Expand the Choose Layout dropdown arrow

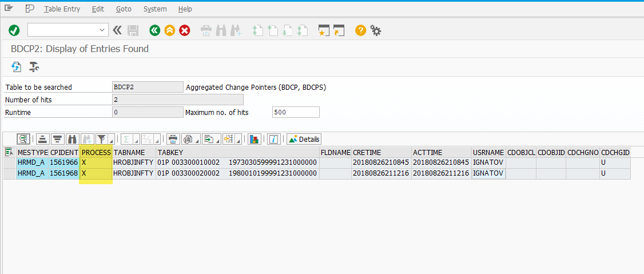(x=238, y=139)
